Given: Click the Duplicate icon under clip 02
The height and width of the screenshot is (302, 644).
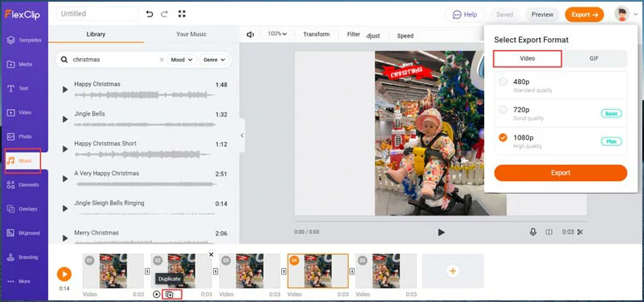Looking at the screenshot, I should tap(169, 295).
